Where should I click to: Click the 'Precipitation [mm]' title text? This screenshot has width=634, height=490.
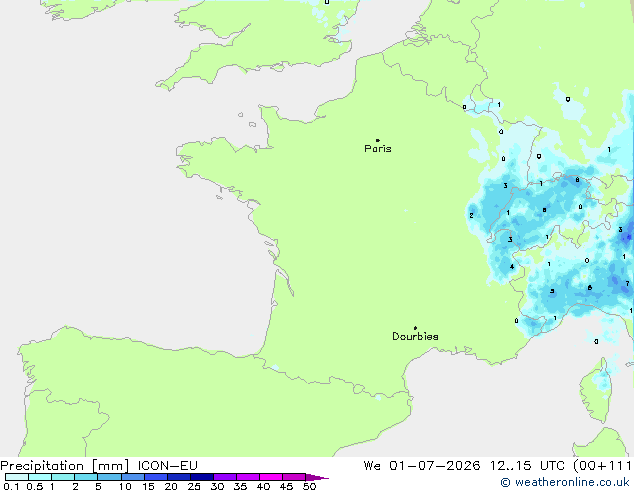pos(65,466)
